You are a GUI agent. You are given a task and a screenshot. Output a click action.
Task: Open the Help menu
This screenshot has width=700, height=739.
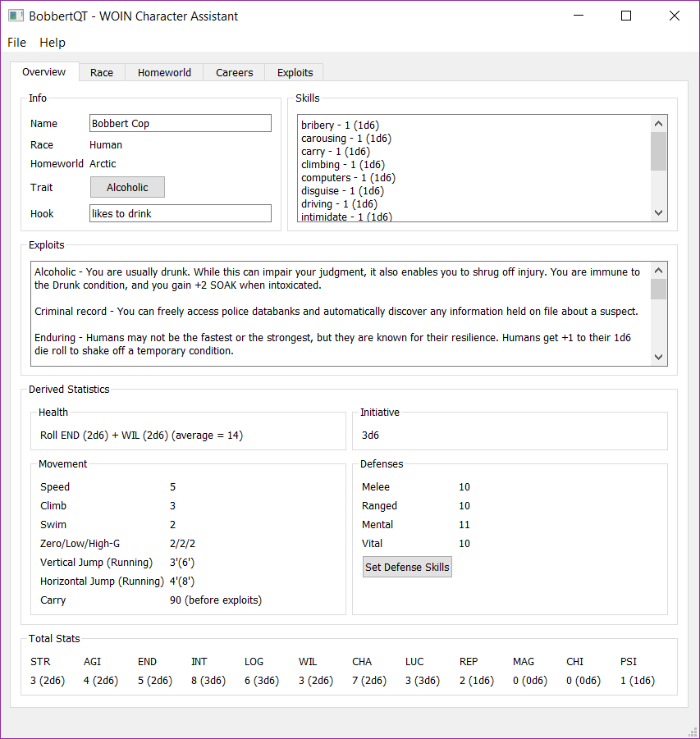tap(53, 43)
